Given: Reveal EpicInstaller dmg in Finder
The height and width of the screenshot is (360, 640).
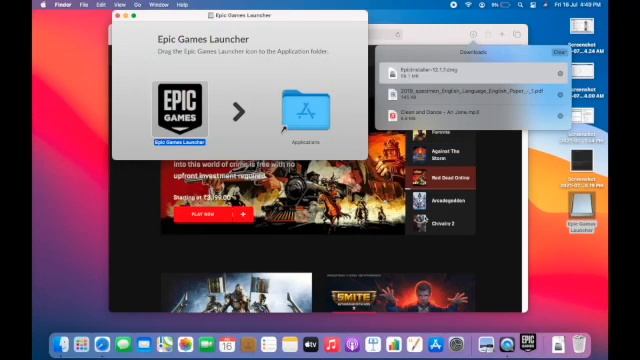Looking at the screenshot, I should click(x=560, y=73).
